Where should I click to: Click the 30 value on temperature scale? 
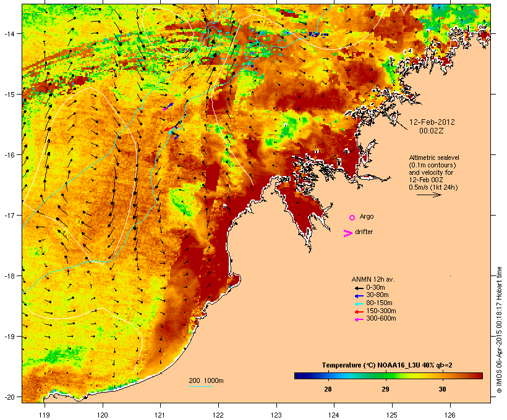click(x=442, y=389)
